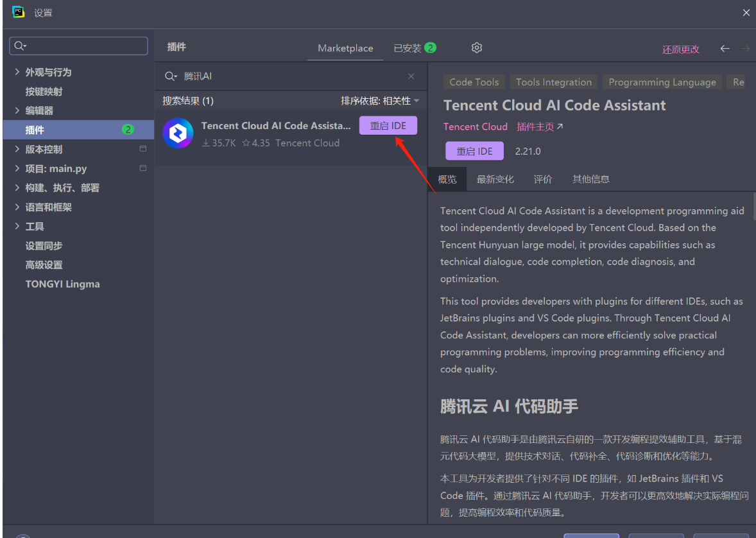Select 按键映射 in settings tree

(x=44, y=92)
